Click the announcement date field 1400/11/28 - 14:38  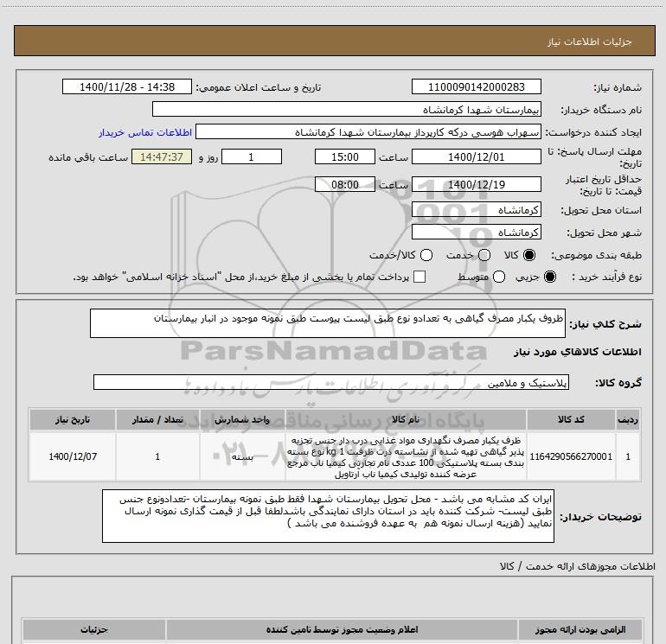(127, 86)
